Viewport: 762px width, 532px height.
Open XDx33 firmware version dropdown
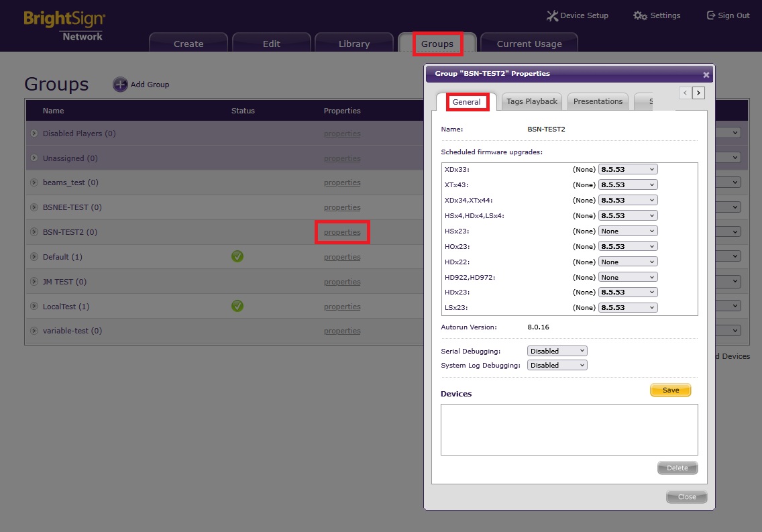coord(627,170)
